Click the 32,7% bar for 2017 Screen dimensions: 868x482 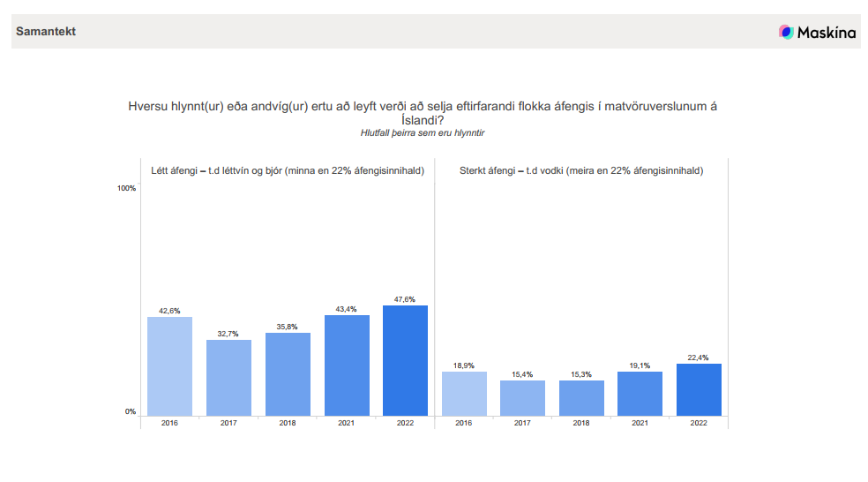228,378
